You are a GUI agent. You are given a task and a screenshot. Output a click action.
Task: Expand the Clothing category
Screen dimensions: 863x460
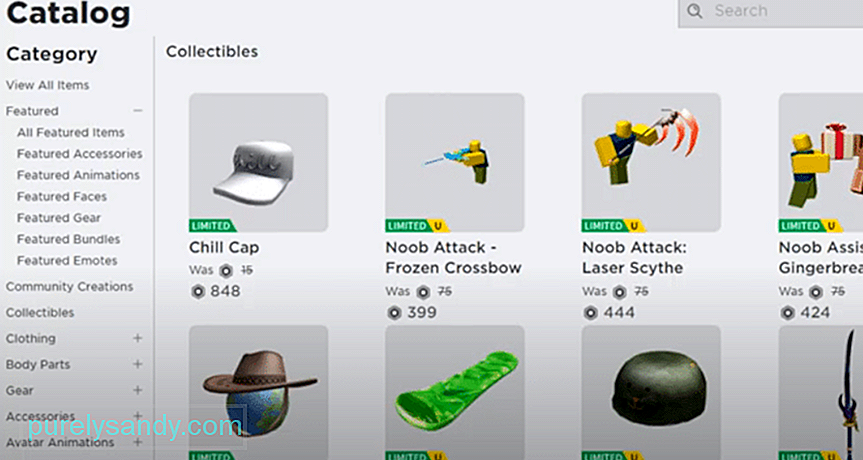pos(138,338)
